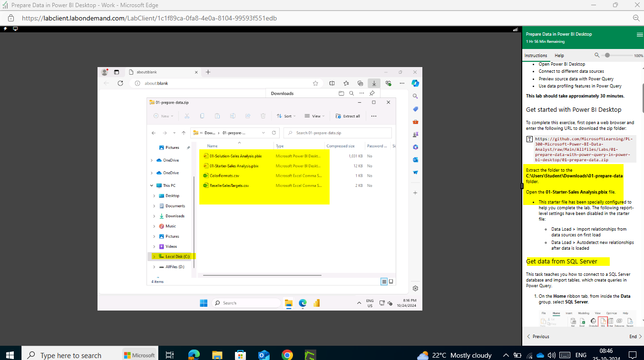Click Extract all in the zip toolbar
The image size is (644, 360).
pyautogui.click(x=348, y=116)
